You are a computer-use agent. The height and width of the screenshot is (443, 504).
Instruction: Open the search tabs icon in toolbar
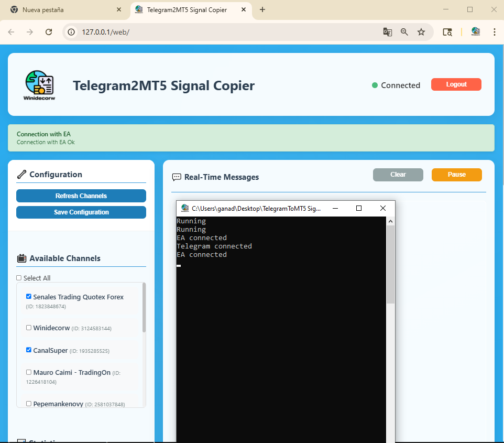(447, 32)
